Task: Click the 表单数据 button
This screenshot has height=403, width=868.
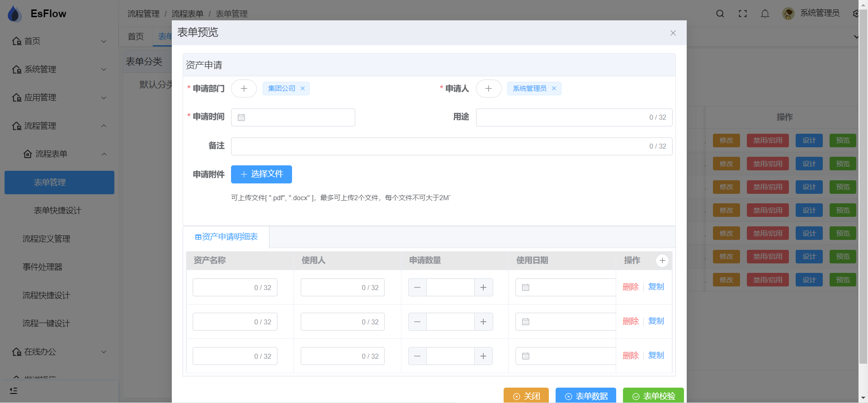Action: (586, 395)
